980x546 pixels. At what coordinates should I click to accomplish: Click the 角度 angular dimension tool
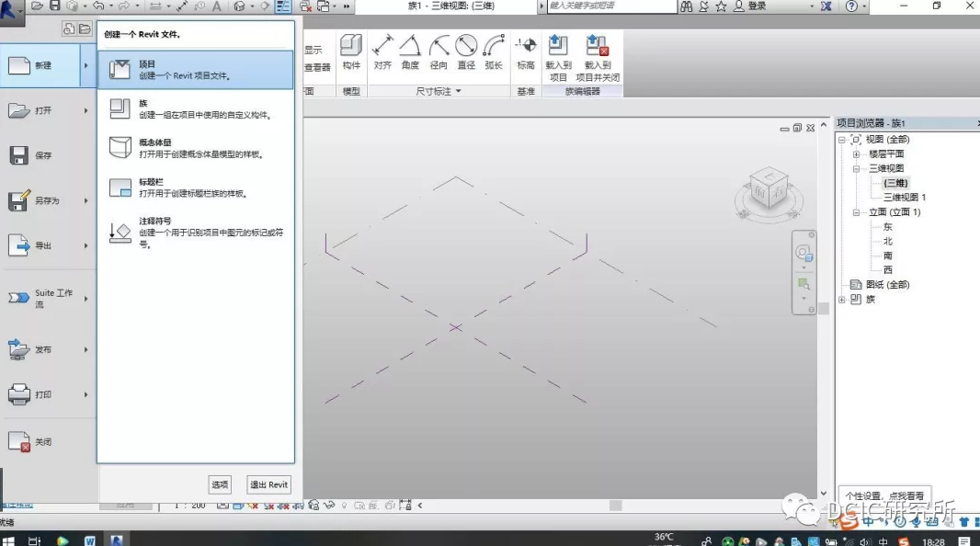(x=410, y=51)
